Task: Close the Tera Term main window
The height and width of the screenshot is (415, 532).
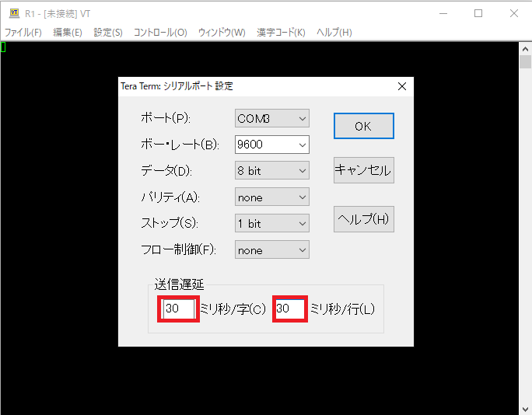Action: tap(514, 13)
